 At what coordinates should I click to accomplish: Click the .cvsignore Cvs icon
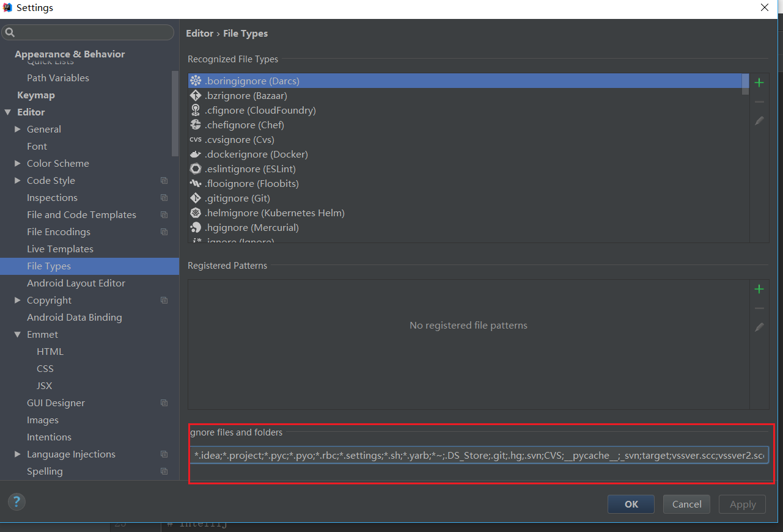point(196,139)
